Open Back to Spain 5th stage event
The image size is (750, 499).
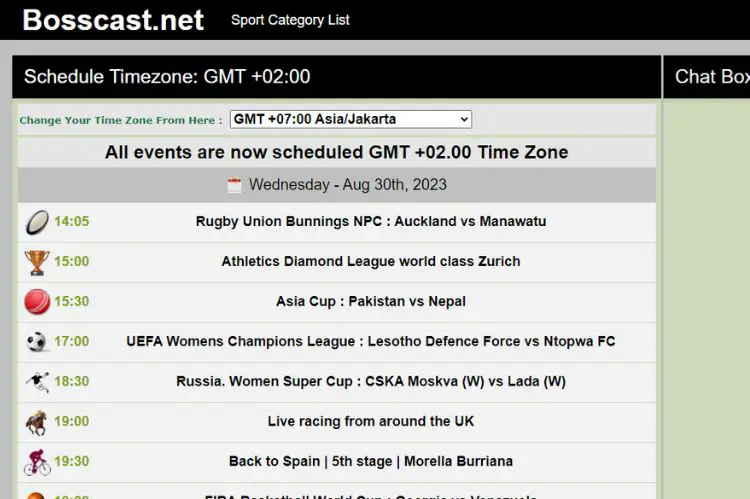371,461
